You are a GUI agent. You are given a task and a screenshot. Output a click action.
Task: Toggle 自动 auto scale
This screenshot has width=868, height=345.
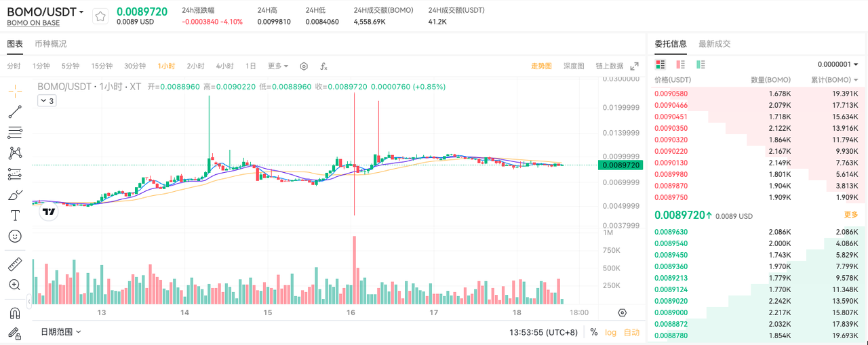(631, 332)
